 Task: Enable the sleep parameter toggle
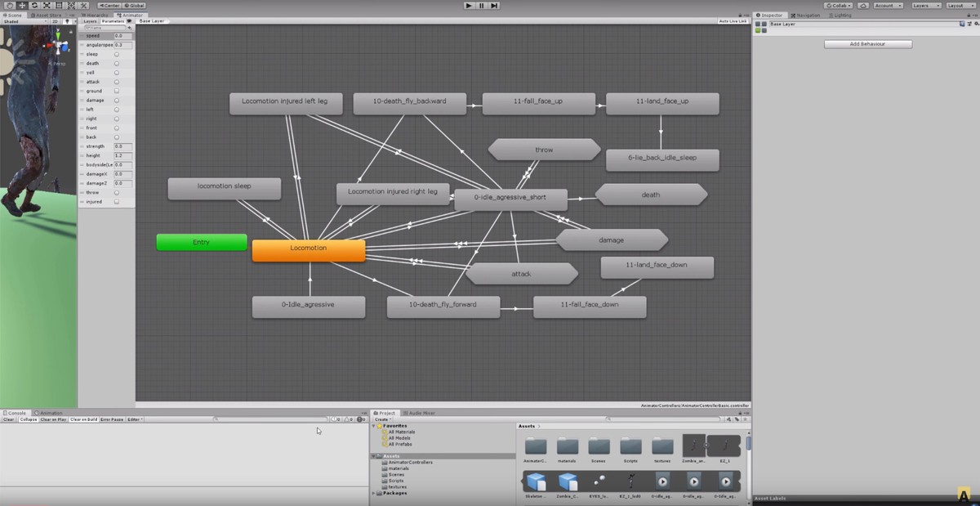pyautogui.click(x=116, y=54)
